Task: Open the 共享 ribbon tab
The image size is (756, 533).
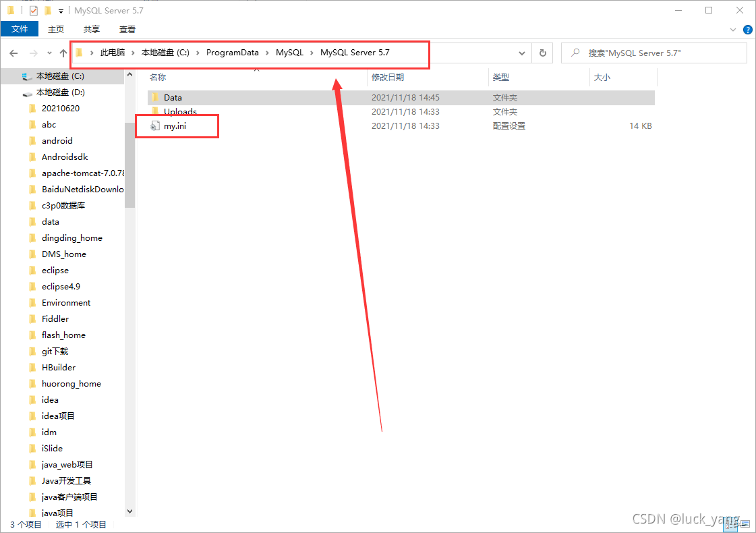Action: [x=92, y=30]
